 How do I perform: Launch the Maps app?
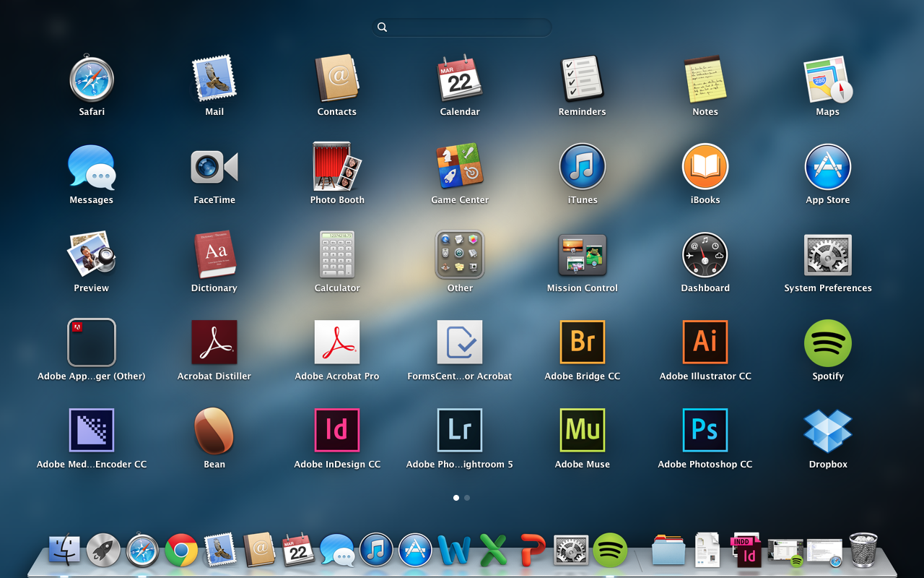click(828, 79)
